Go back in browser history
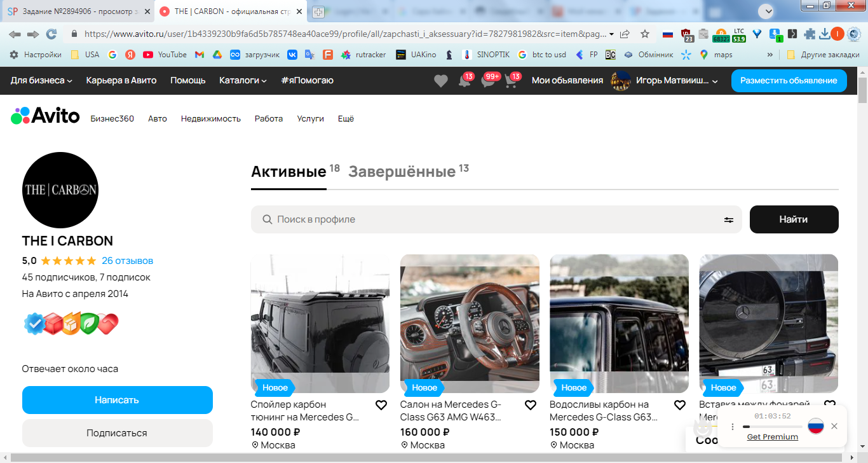 (15, 34)
